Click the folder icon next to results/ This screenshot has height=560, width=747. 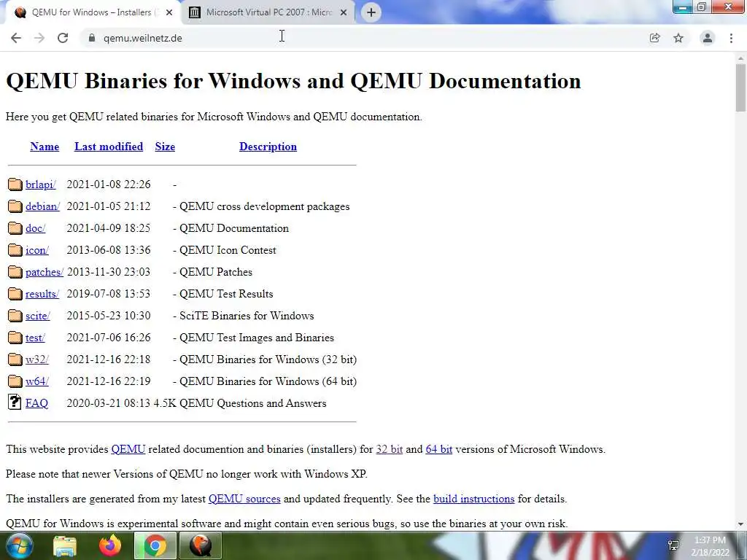(x=15, y=294)
